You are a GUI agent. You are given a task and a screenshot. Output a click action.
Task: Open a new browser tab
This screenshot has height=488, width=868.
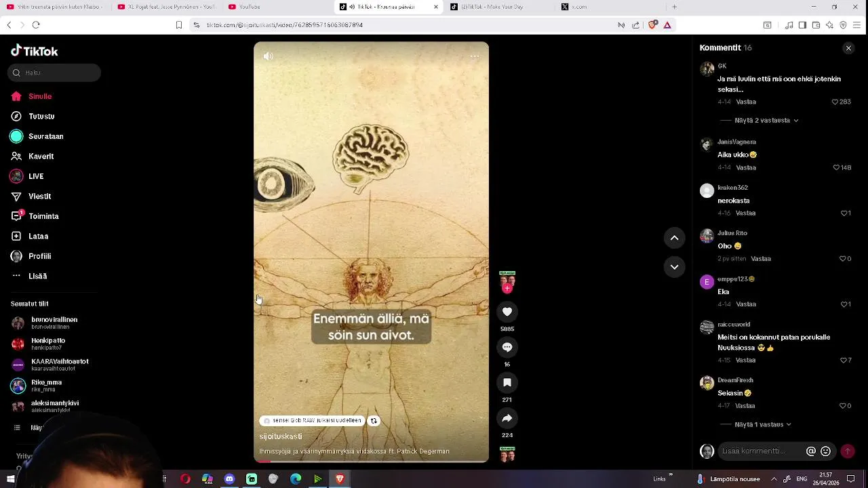click(674, 7)
